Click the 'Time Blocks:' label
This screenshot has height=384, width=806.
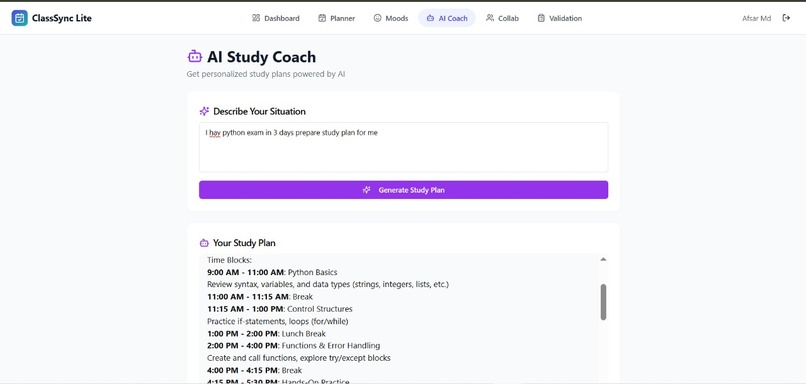coord(229,260)
